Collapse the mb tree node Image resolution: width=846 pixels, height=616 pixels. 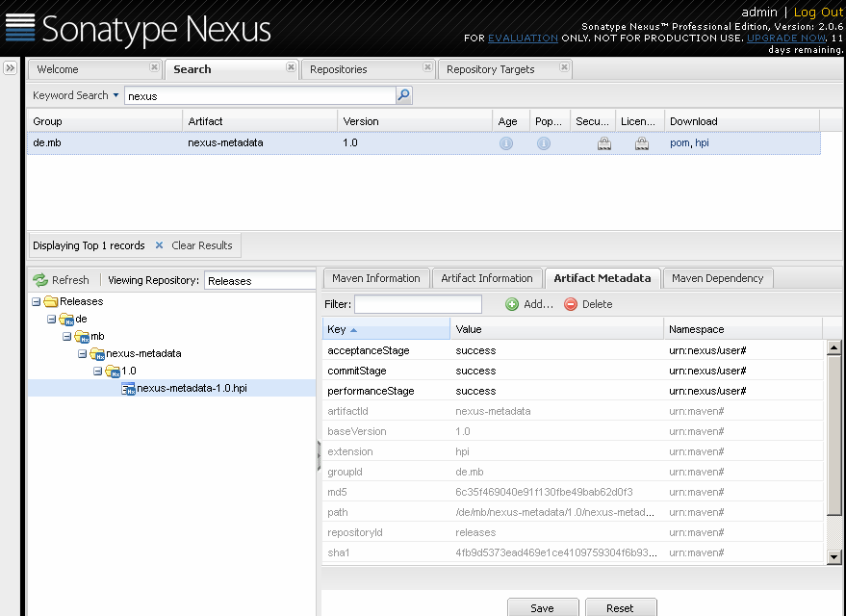pyautogui.click(x=67, y=337)
